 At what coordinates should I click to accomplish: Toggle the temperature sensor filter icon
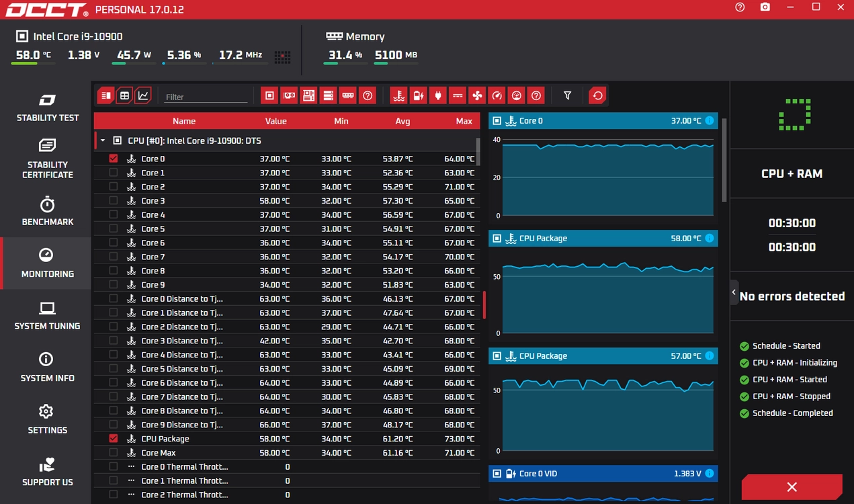pyautogui.click(x=399, y=96)
